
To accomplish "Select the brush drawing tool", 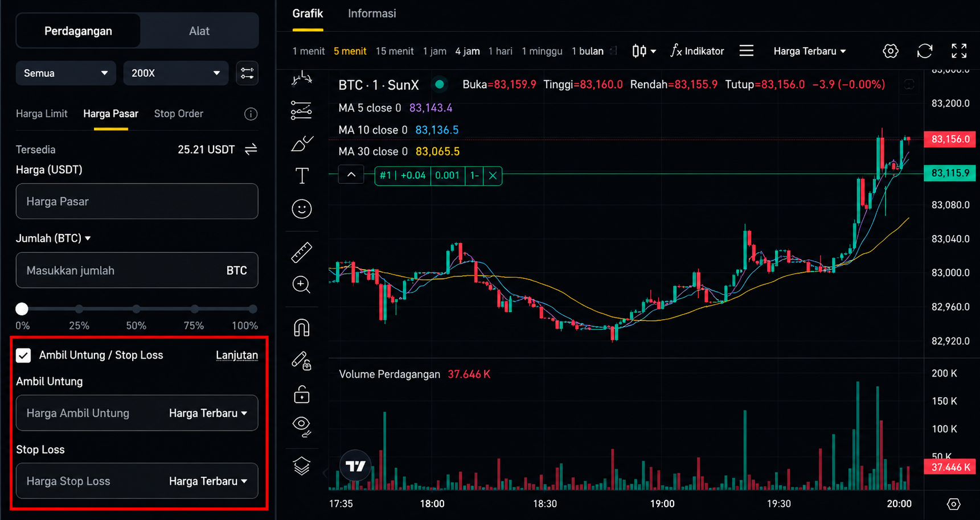I will tap(301, 143).
